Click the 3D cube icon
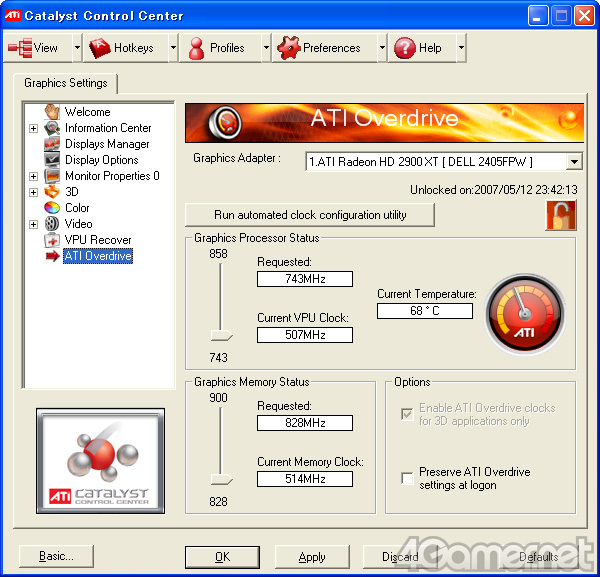 click(52, 191)
